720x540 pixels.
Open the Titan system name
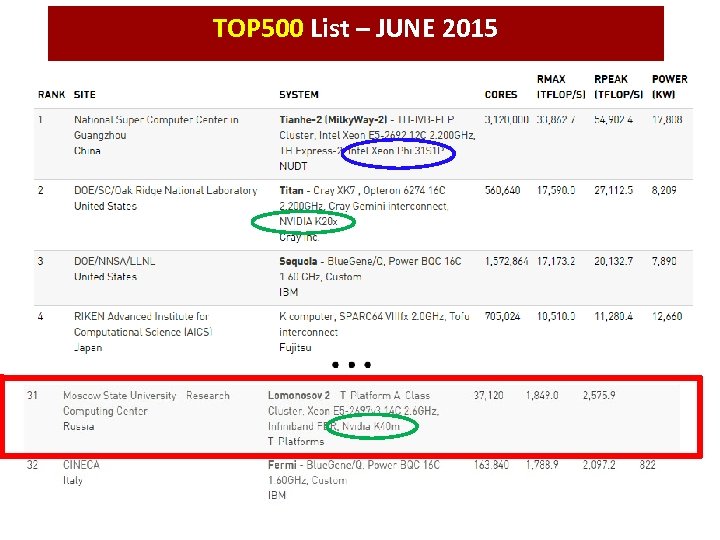pyautogui.click(x=291, y=191)
